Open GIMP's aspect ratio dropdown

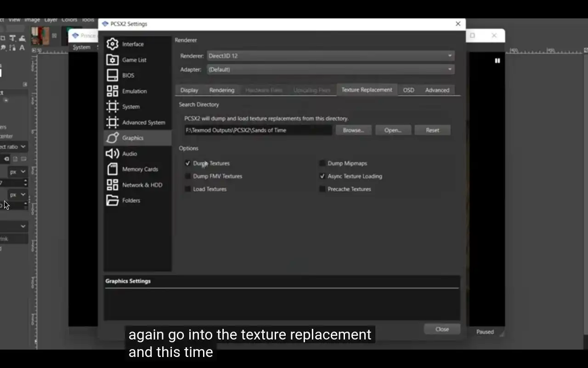[x=14, y=147]
